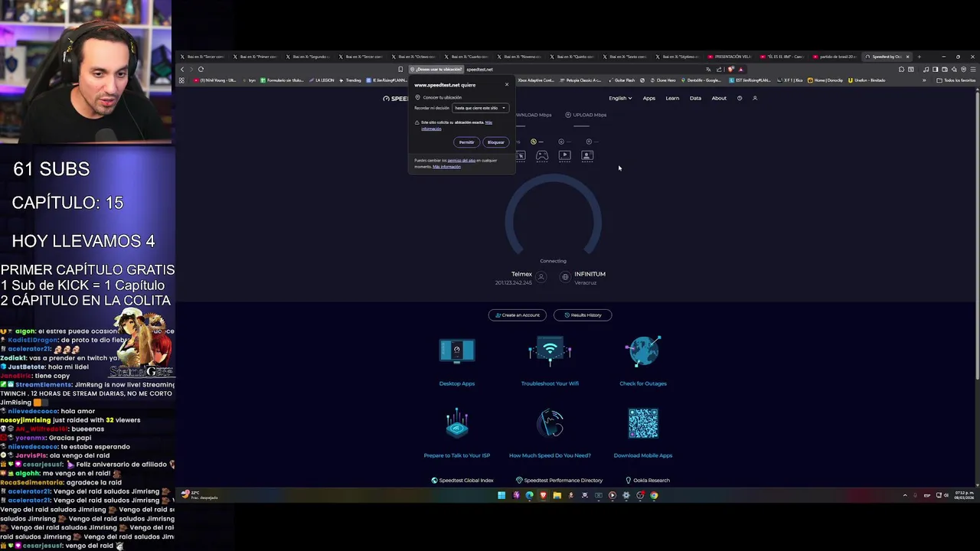Click the Windows Start button
Screen dimensions: 980x551
pos(501,495)
